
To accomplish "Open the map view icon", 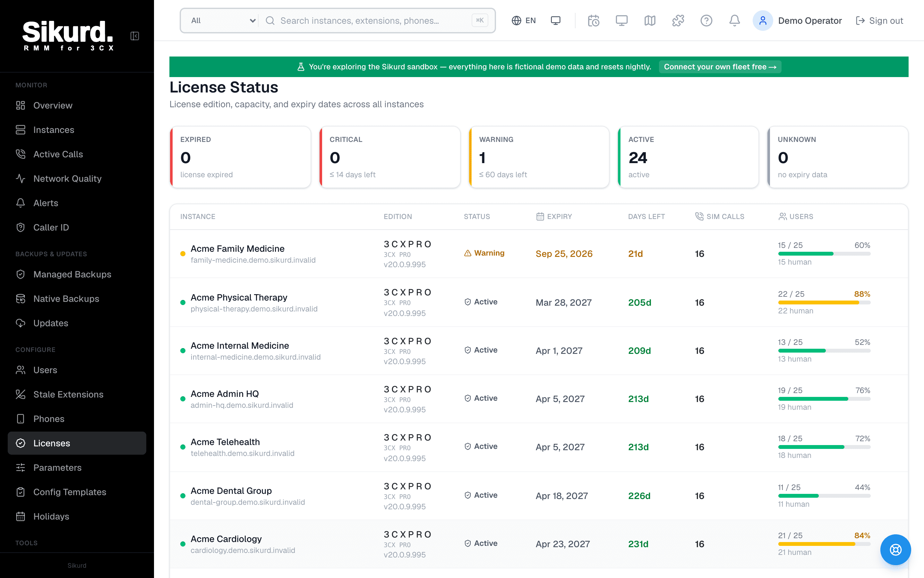I will click(650, 21).
